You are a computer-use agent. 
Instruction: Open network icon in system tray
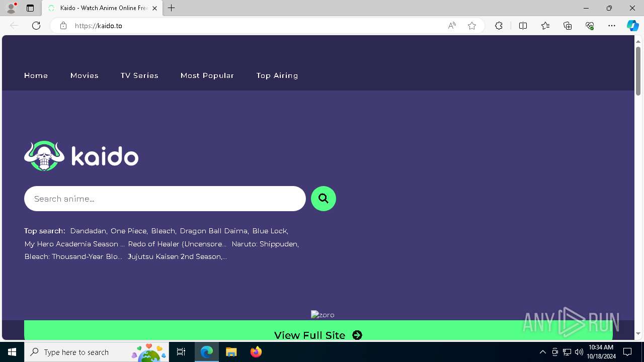click(x=567, y=352)
